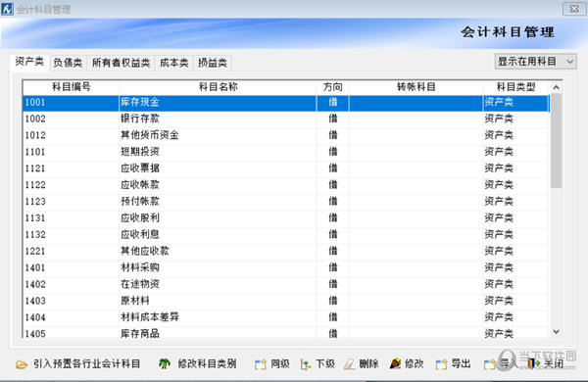The width and height of the screenshot is (588, 382).
Task: Click the palm tree icon for 修改科目类别
Action: click(165, 363)
